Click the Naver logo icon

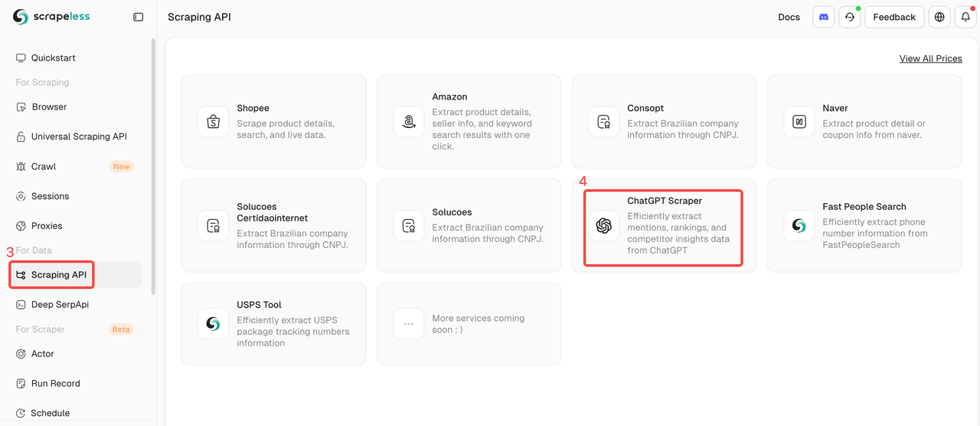click(799, 122)
